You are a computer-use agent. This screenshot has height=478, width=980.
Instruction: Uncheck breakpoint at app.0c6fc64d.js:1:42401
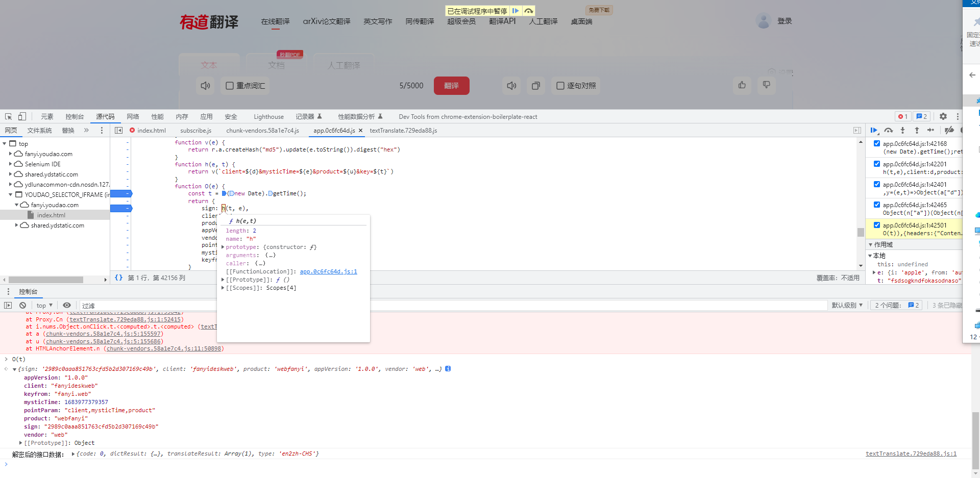point(877,185)
